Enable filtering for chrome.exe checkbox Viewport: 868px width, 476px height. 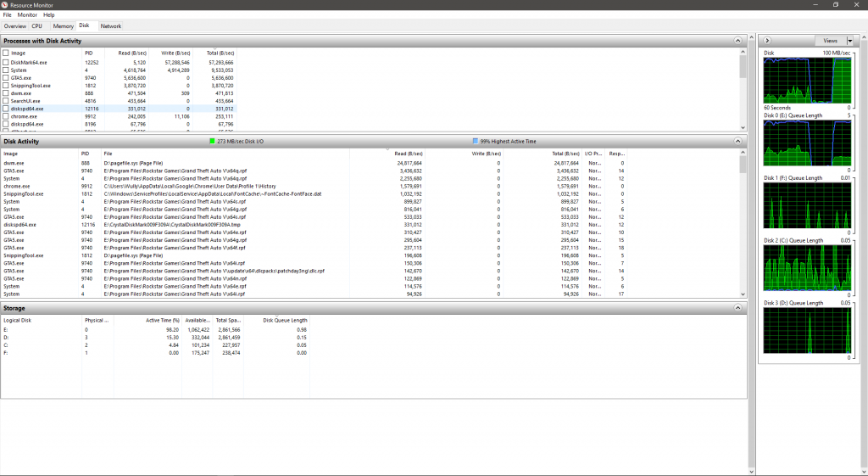(6, 116)
